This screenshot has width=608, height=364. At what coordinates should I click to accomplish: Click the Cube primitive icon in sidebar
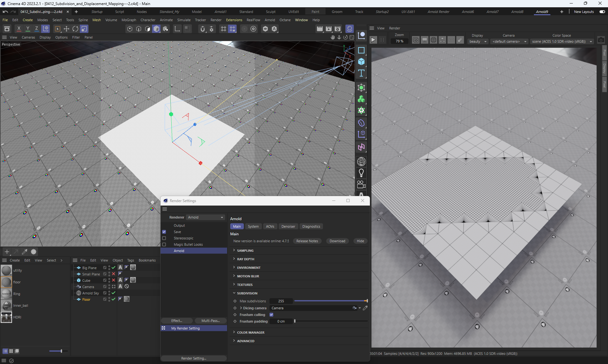coord(361,62)
